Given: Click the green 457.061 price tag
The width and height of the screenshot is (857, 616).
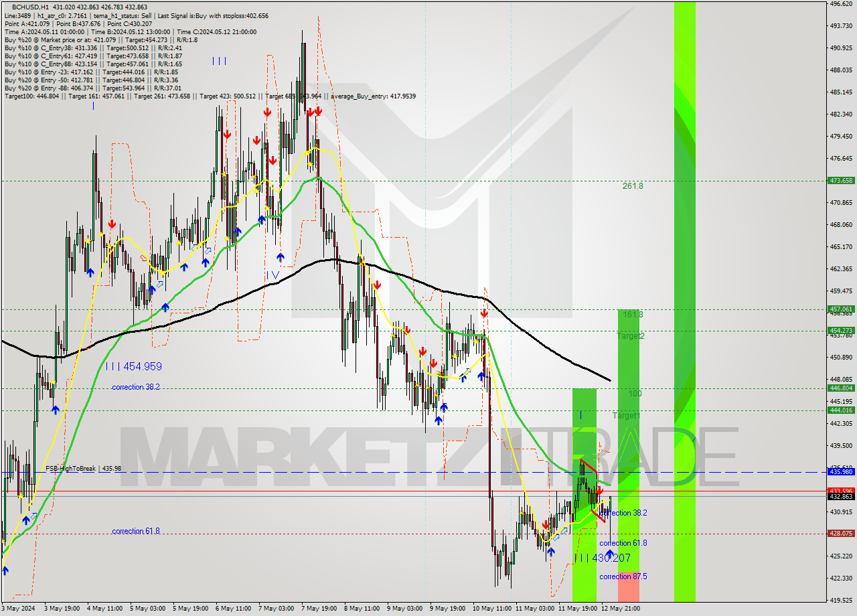Looking at the screenshot, I should 841,309.
